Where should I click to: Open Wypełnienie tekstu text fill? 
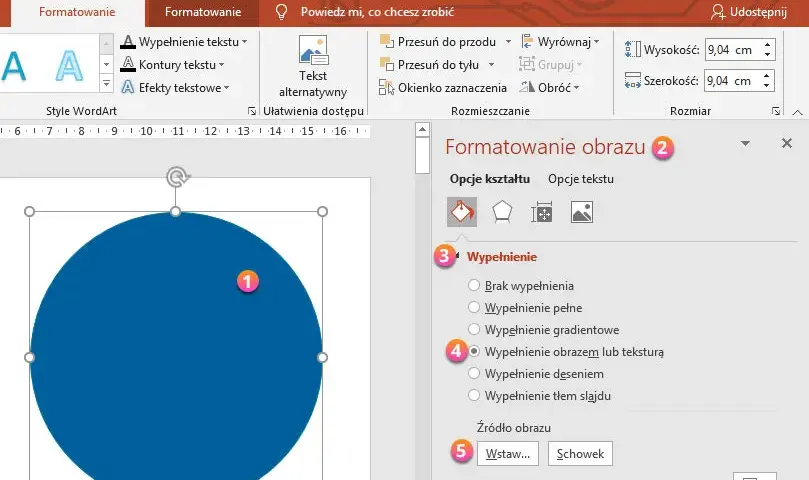click(183, 42)
